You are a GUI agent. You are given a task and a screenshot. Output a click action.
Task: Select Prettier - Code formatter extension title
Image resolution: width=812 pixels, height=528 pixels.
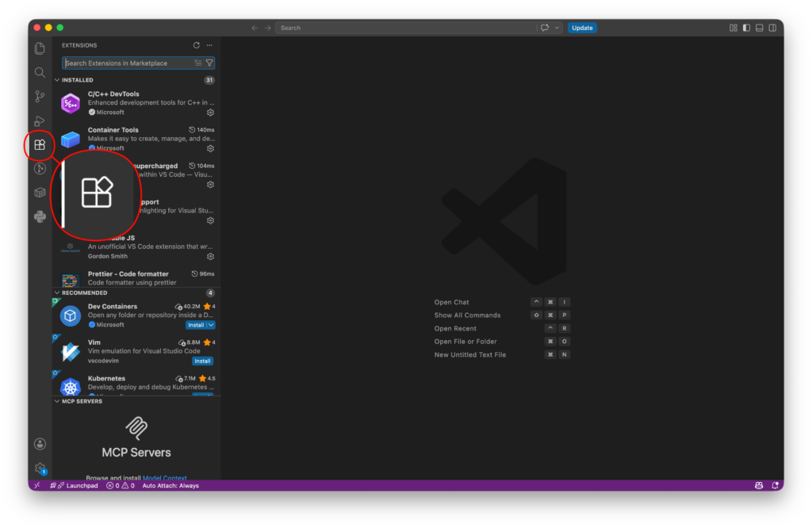point(128,274)
